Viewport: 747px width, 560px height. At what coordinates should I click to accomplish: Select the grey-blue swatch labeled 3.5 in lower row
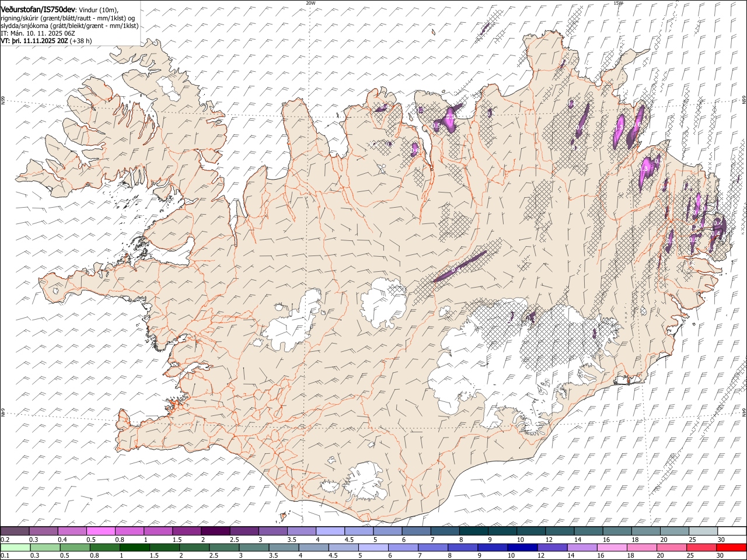tap(284, 547)
